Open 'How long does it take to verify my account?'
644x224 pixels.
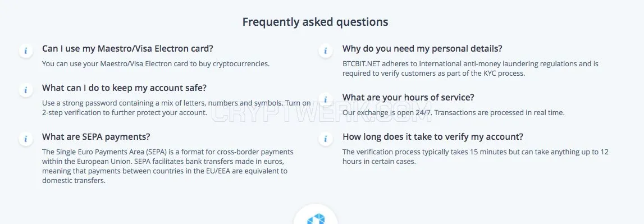[433, 137]
